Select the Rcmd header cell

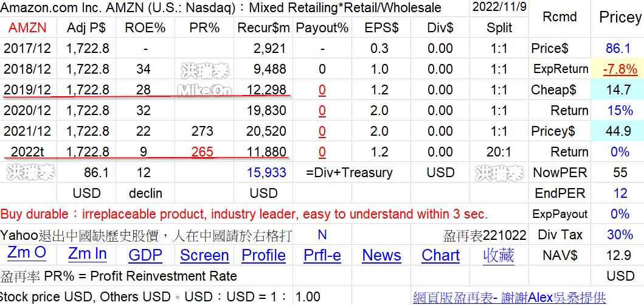point(559,17)
